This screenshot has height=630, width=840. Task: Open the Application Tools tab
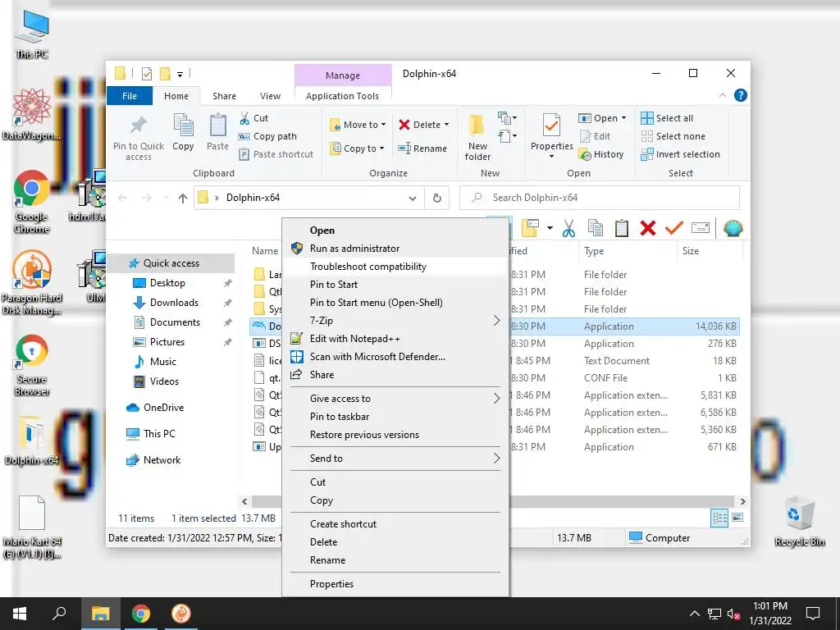coord(342,96)
